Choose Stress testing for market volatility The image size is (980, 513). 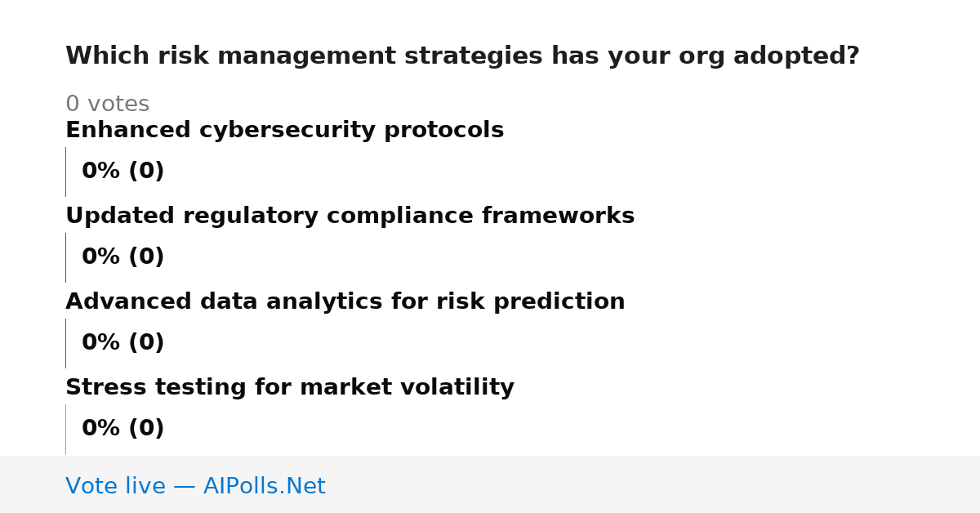290,387
